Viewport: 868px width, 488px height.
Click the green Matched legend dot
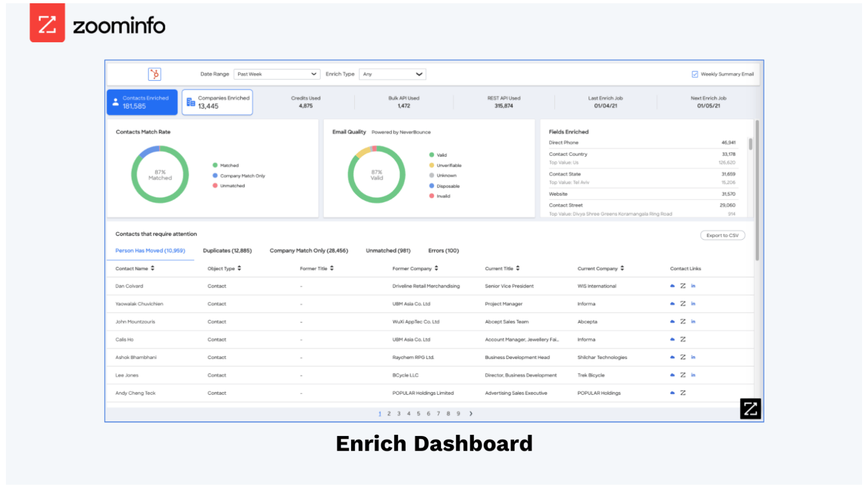(215, 165)
